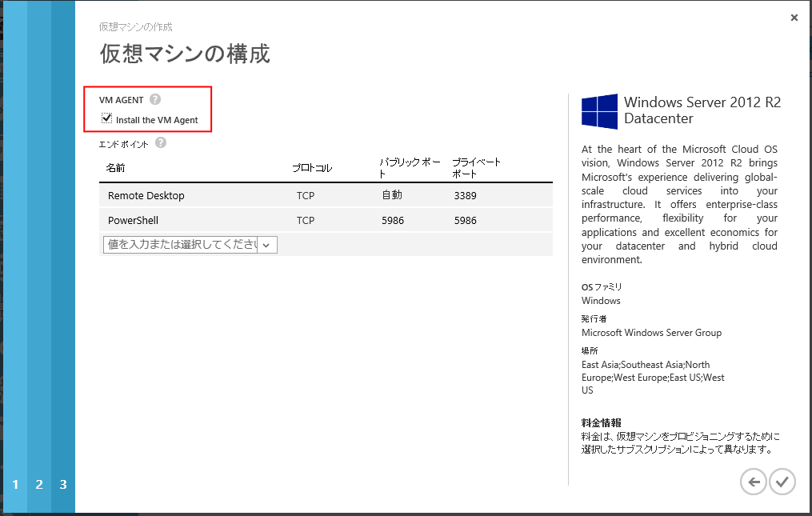Jump to wizard step 2
The image size is (812, 516).
tap(39, 484)
